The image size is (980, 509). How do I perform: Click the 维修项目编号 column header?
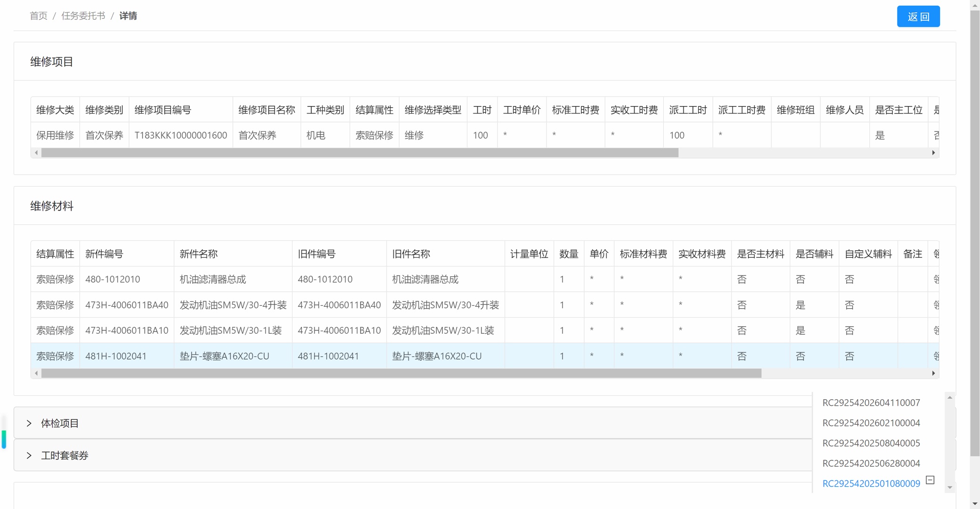tap(181, 110)
